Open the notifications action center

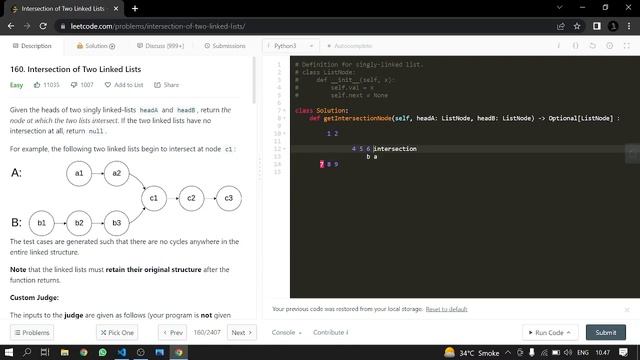623,352
